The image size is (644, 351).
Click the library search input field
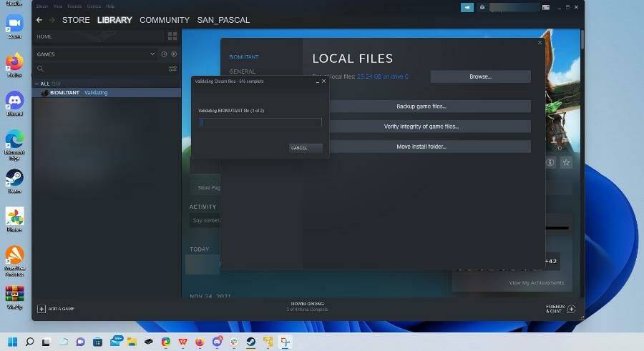(100, 69)
